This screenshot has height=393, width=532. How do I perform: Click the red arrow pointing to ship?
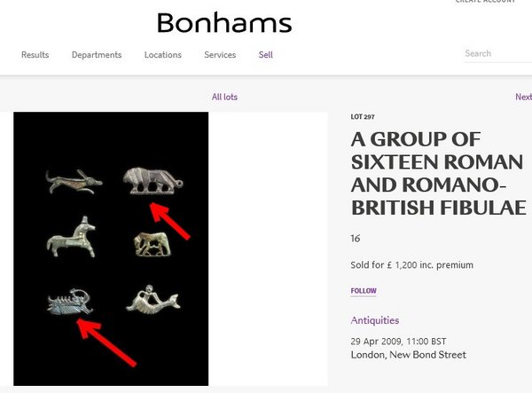click(x=106, y=342)
